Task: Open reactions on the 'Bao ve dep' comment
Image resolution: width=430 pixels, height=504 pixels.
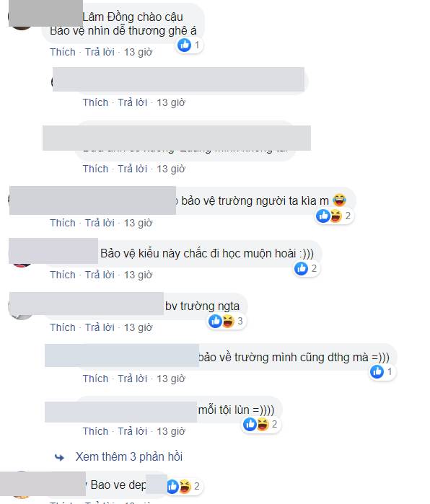Action: 184,486
